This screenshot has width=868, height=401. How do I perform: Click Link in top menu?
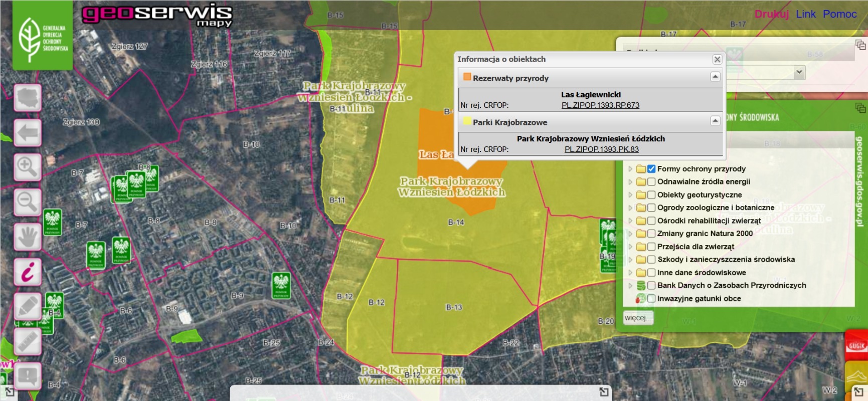806,14
